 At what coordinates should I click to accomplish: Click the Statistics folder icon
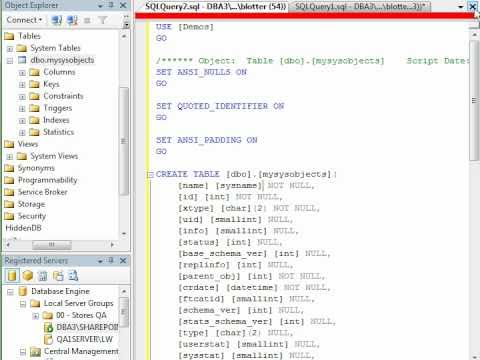pos(34,132)
